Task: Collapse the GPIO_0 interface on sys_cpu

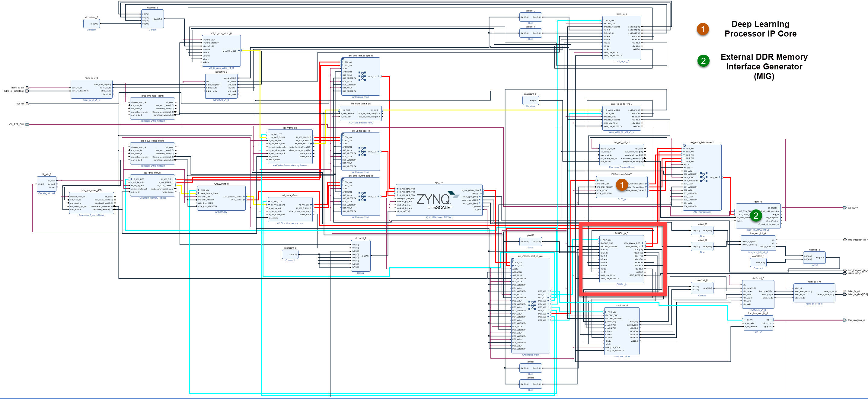Action: [481, 194]
